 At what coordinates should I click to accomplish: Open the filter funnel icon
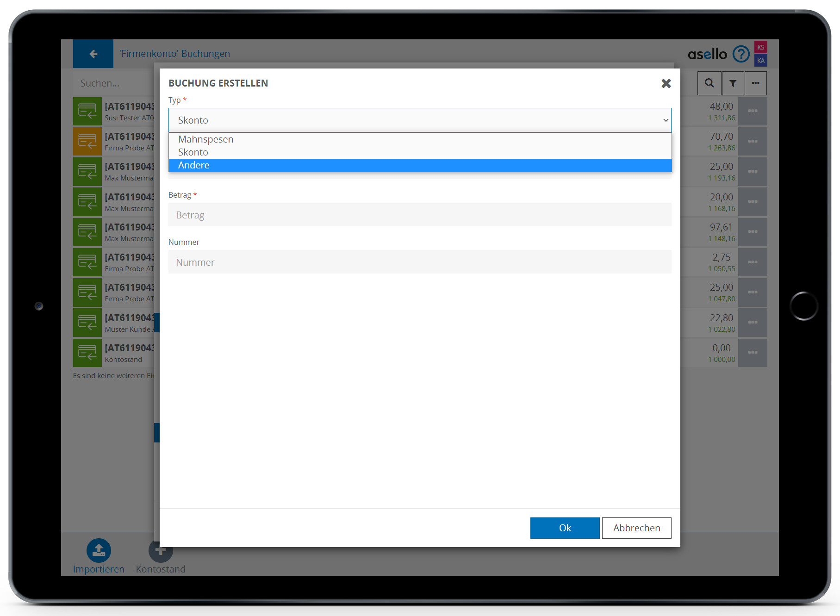click(x=732, y=83)
